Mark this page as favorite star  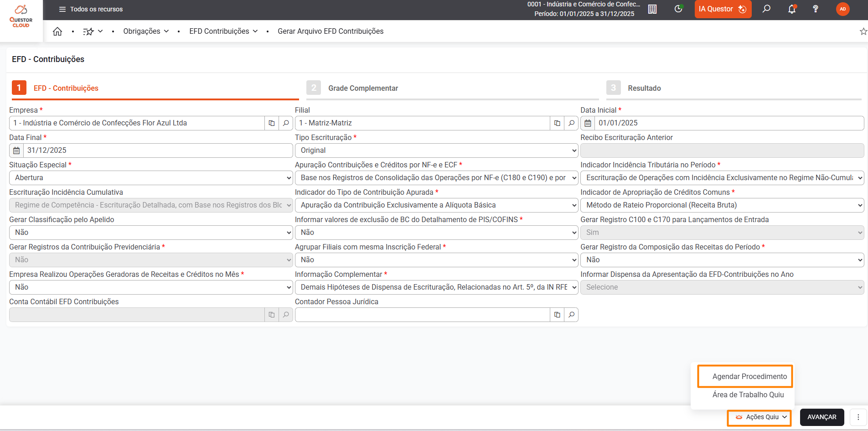click(863, 31)
